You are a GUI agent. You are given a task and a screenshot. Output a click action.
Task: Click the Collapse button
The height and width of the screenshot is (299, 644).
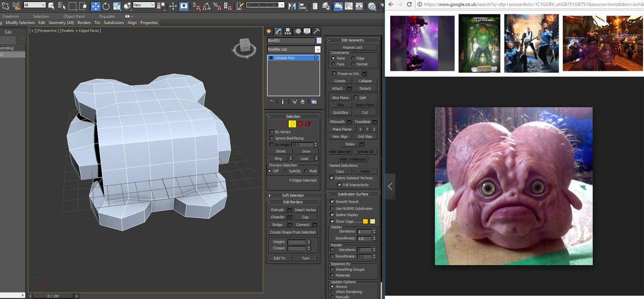coord(365,81)
